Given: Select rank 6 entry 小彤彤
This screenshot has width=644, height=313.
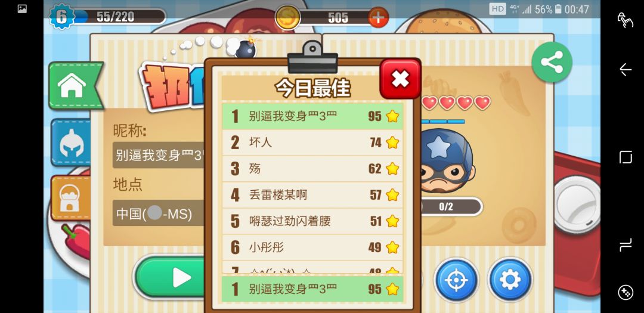Looking at the screenshot, I should [x=312, y=247].
